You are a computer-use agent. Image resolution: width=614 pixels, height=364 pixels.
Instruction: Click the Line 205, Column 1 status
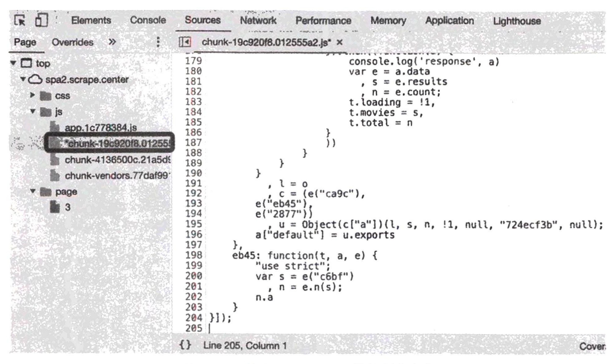[245, 346]
